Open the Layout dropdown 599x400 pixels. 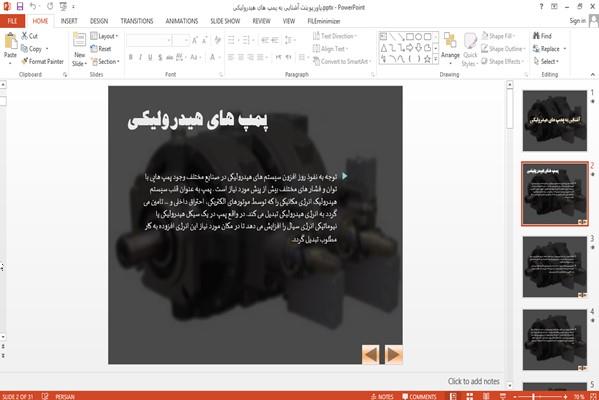coord(104,36)
